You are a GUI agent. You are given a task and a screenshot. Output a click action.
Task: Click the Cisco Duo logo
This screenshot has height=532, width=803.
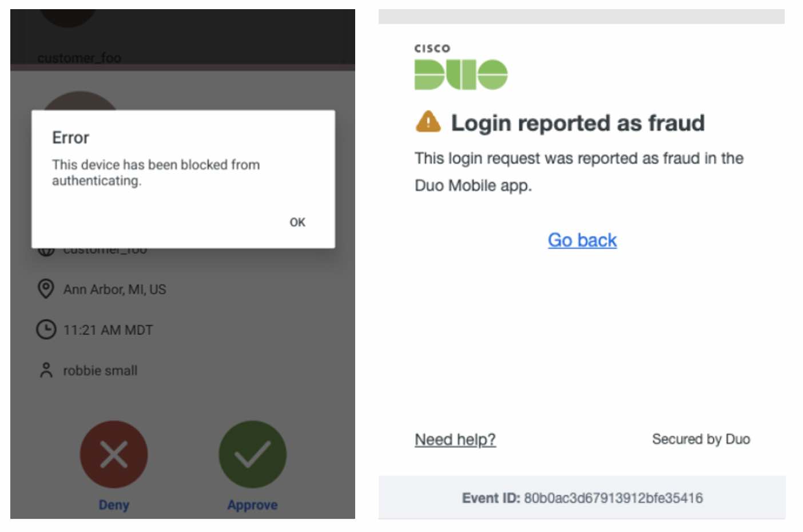460,69
